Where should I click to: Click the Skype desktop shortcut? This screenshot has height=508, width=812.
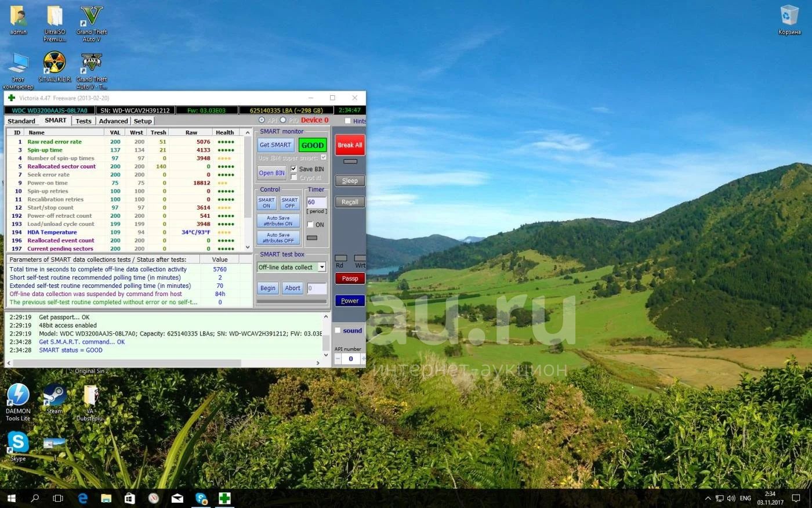[18, 443]
